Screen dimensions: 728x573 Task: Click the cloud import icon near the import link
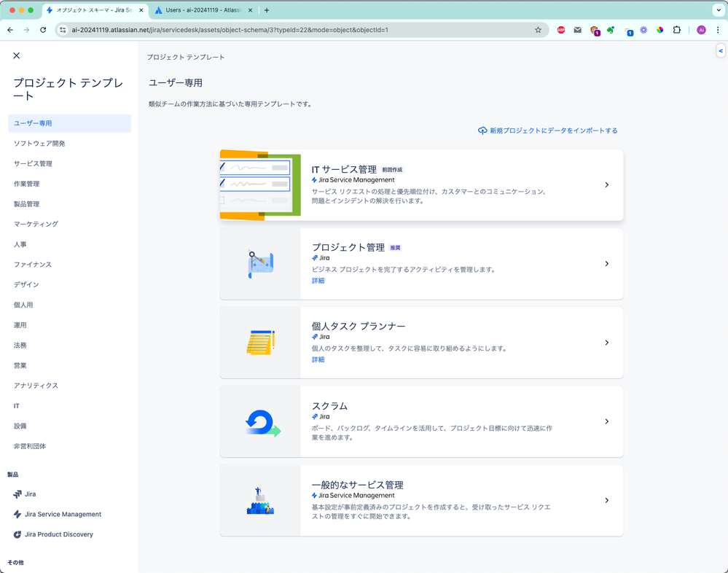coord(483,130)
